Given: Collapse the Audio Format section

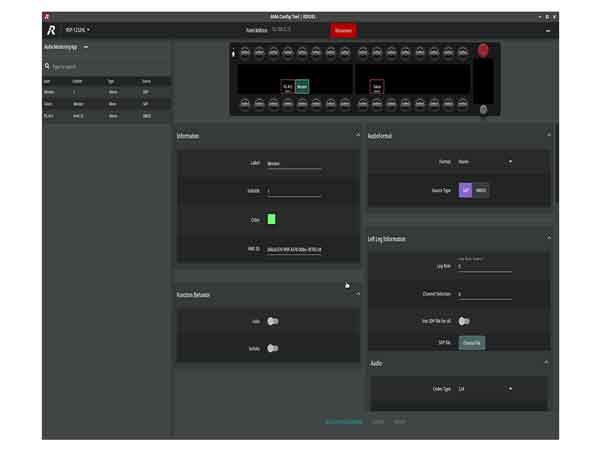Looking at the screenshot, I should click(549, 135).
